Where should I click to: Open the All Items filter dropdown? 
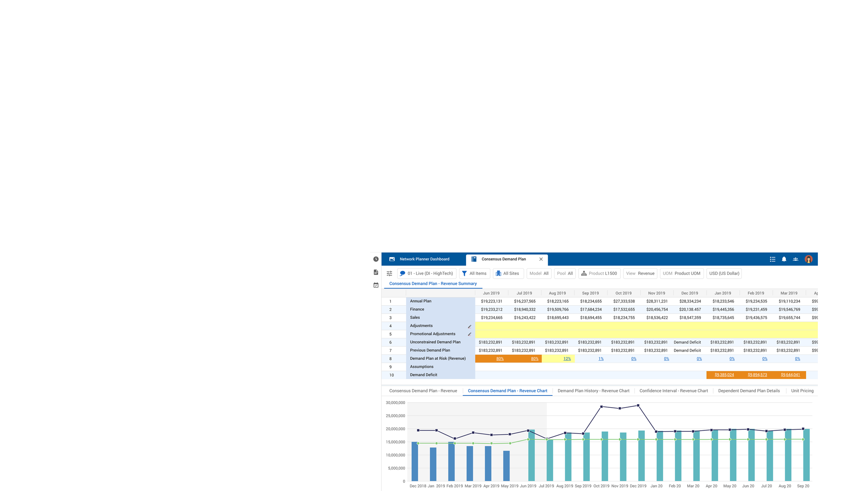(474, 273)
